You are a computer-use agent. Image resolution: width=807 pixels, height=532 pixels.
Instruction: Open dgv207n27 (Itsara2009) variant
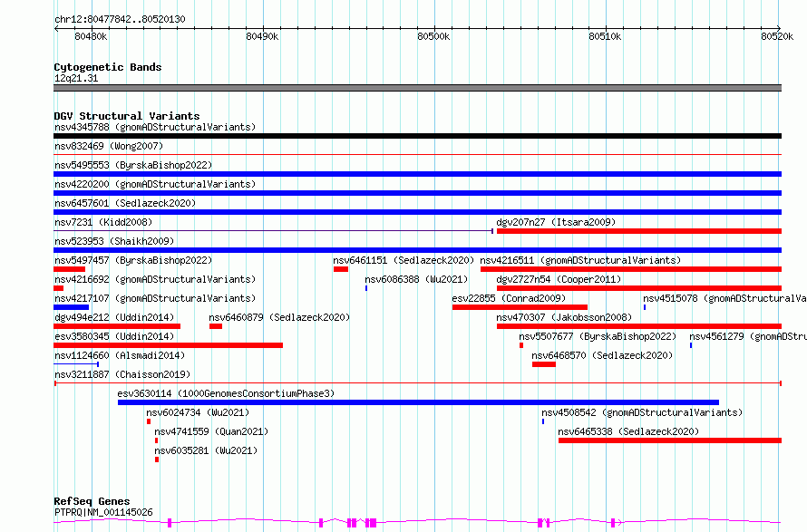[x=556, y=222]
